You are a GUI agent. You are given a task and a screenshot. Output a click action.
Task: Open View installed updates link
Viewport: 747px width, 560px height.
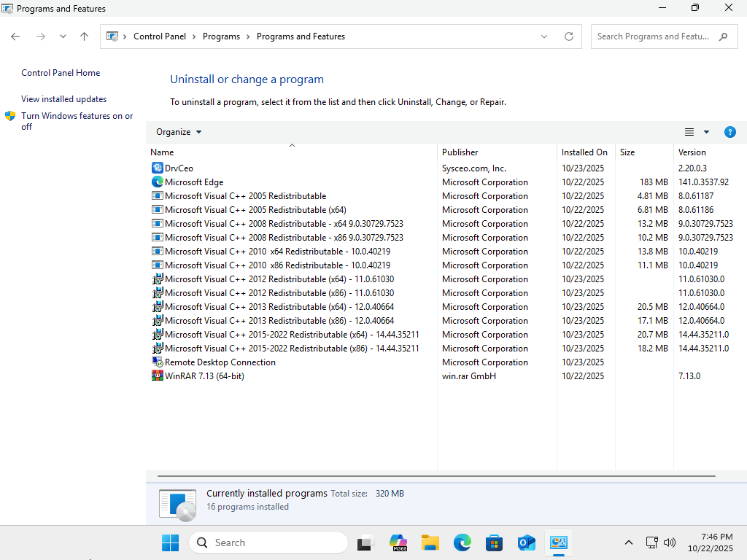63,99
